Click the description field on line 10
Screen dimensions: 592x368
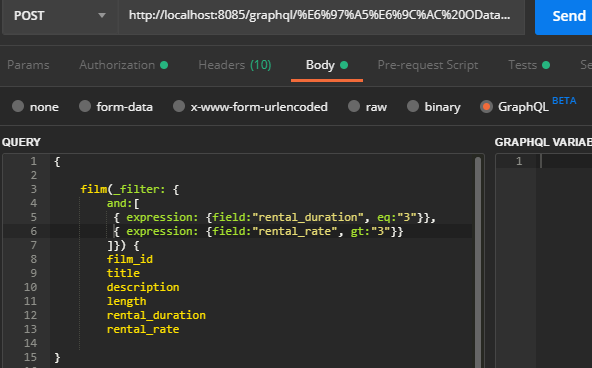[143, 287]
